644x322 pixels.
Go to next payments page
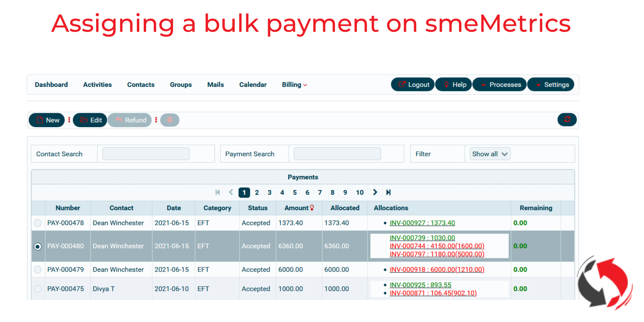pyautogui.click(x=375, y=192)
